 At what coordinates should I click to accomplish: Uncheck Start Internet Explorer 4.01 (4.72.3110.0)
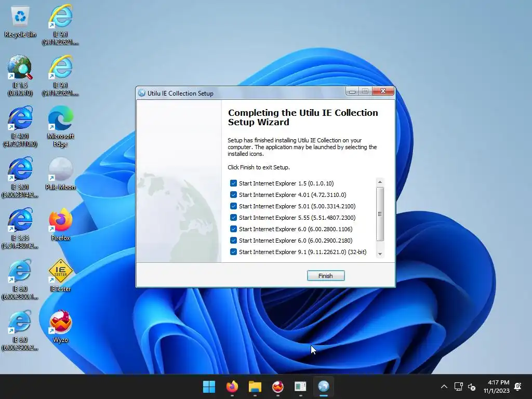tap(233, 195)
